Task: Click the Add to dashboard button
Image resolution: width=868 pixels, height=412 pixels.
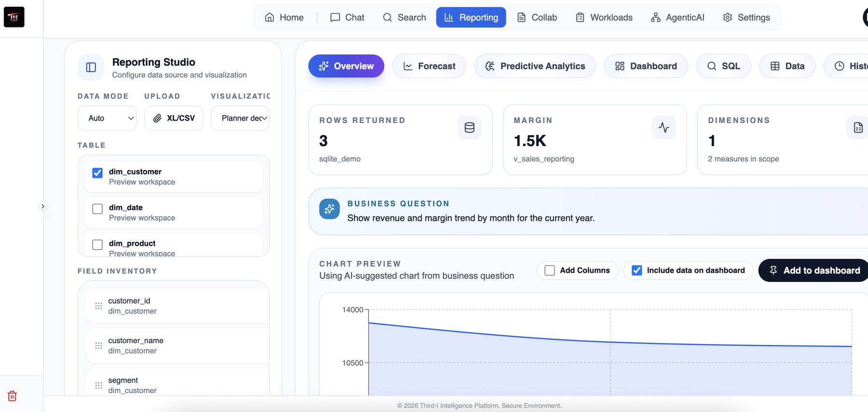Action: (814, 270)
